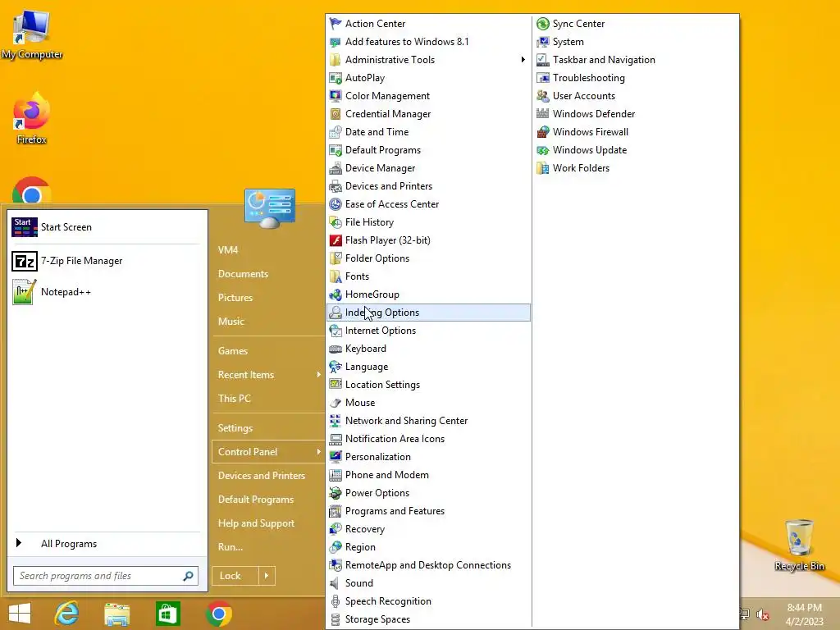Open Internet Explorer from taskbar
840x630 pixels.
click(67, 614)
